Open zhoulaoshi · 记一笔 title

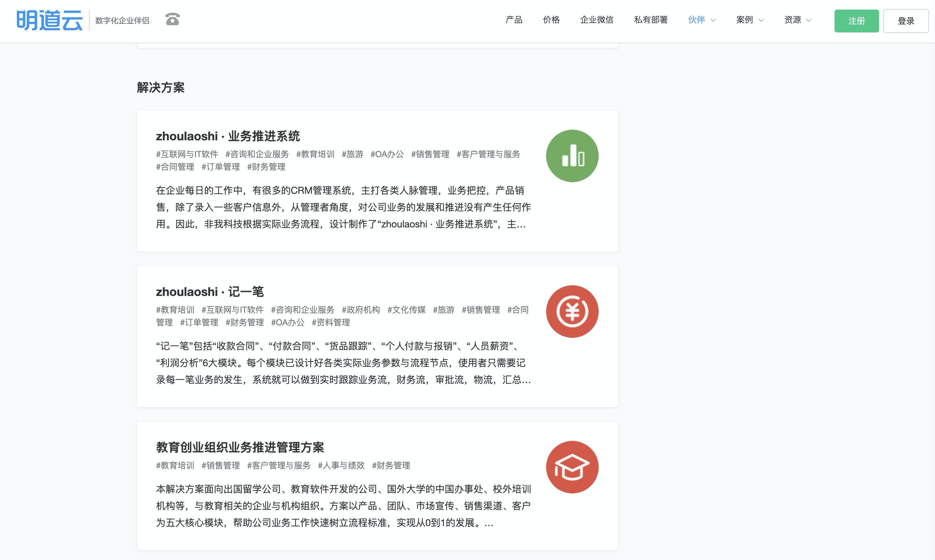tap(210, 292)
